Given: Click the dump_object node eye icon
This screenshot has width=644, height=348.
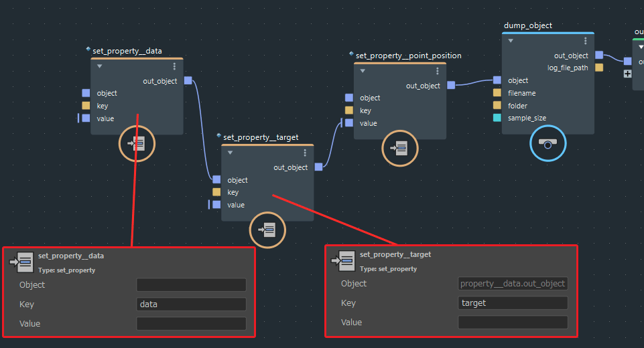Looking at the screenshot, I should (548, 145).
